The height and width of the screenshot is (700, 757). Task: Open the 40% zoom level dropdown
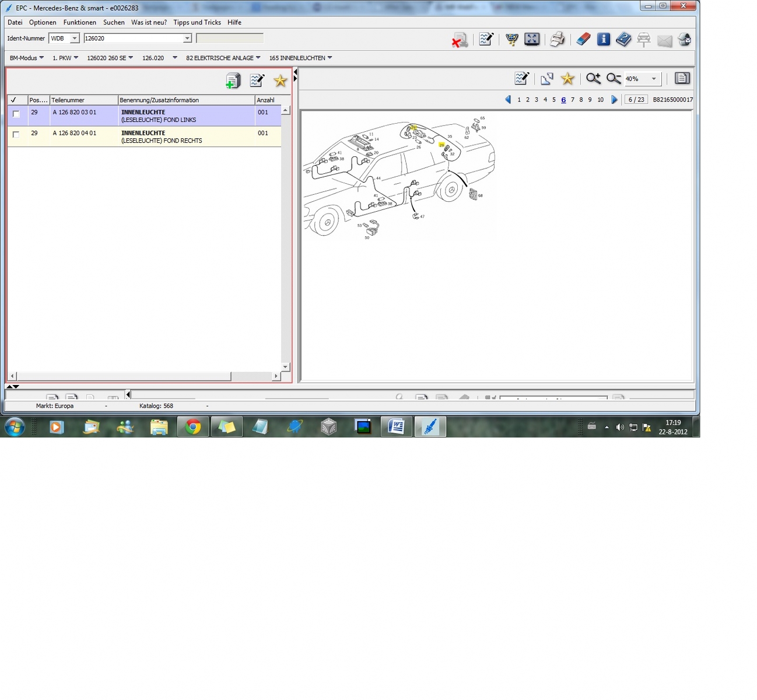[654, 79]
